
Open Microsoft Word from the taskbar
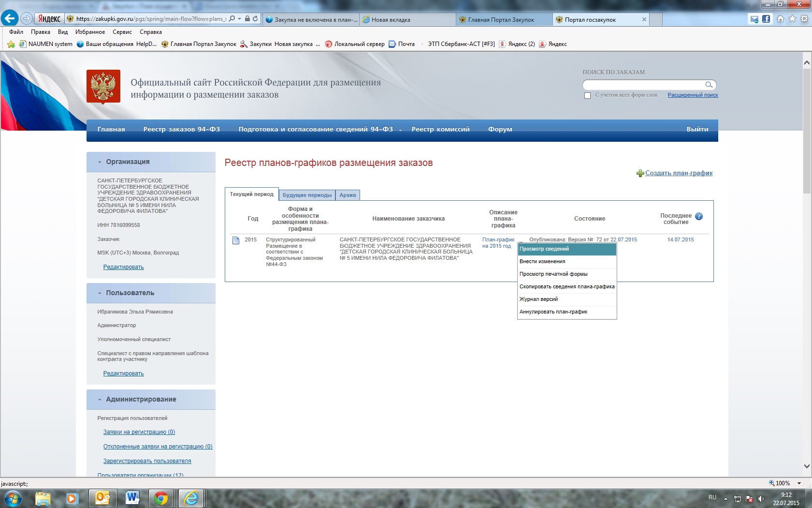click(132, 498)
